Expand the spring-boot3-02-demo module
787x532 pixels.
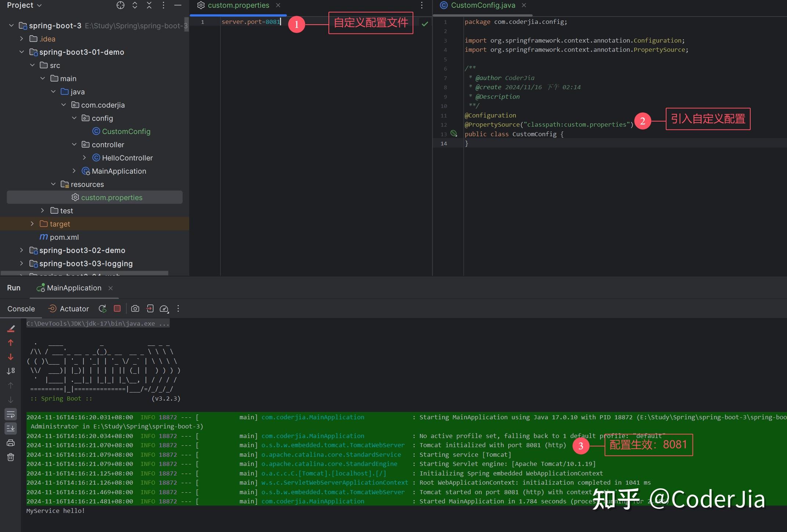click(x=22, y=250)
